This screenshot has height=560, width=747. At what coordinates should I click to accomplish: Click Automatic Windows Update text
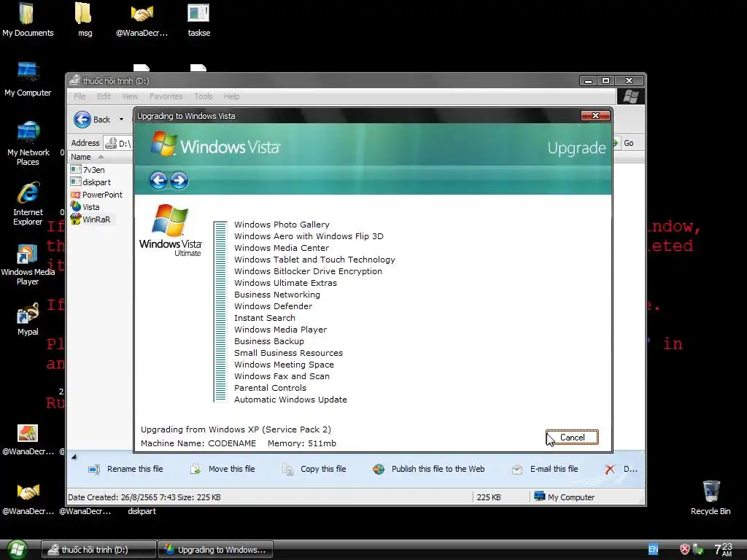290,400
